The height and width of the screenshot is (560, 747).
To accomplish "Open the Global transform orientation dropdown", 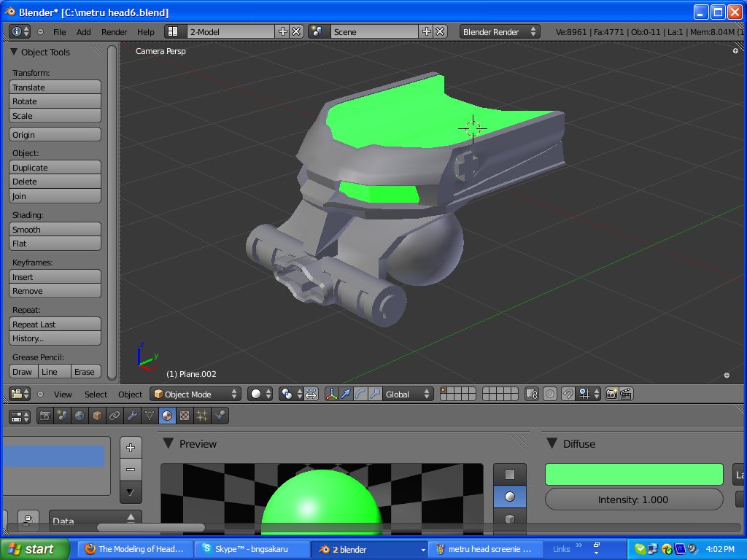I will pyautogui.click(x=406, y=394).
